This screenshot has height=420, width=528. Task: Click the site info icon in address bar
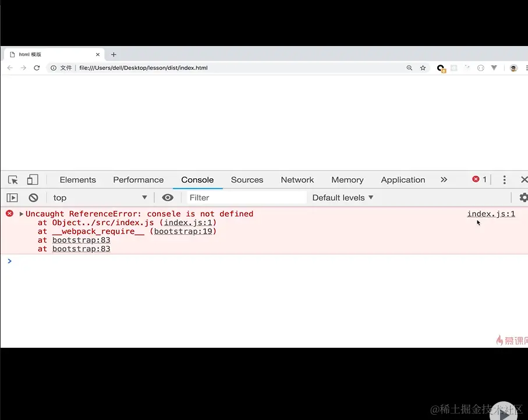click(x=54, y=68)
